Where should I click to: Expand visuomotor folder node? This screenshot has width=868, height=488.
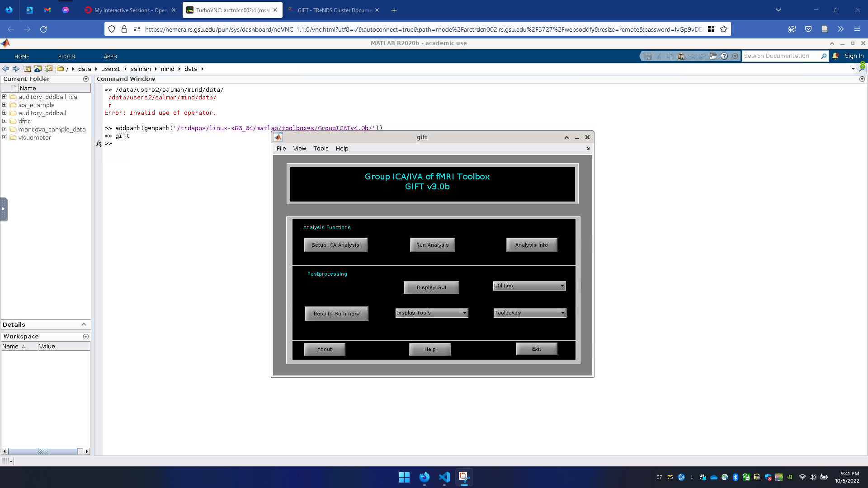click(x=5, y=137)
